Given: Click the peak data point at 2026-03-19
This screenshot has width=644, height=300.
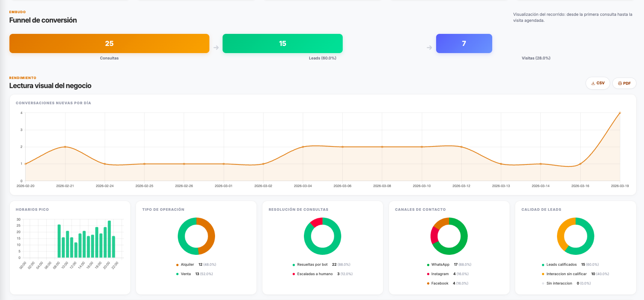Looking at the screenshot, I should [620, 113].
